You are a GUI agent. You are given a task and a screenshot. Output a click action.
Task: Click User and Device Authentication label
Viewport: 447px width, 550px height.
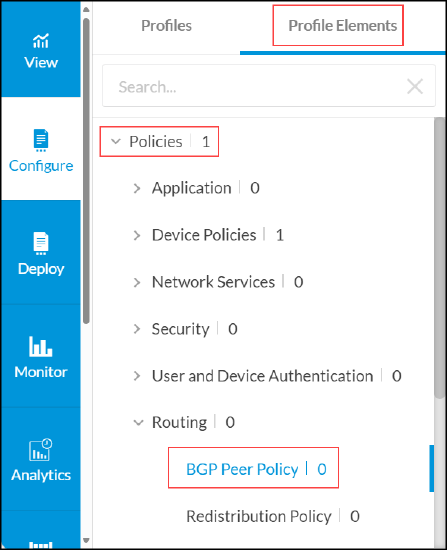(262, 376)
